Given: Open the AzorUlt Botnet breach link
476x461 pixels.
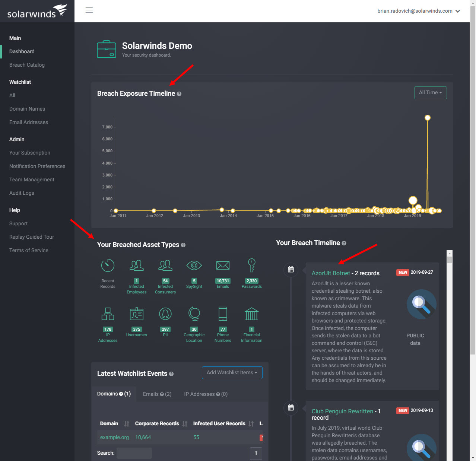Looking at the screenshot, I should click(x=331, y=273).
